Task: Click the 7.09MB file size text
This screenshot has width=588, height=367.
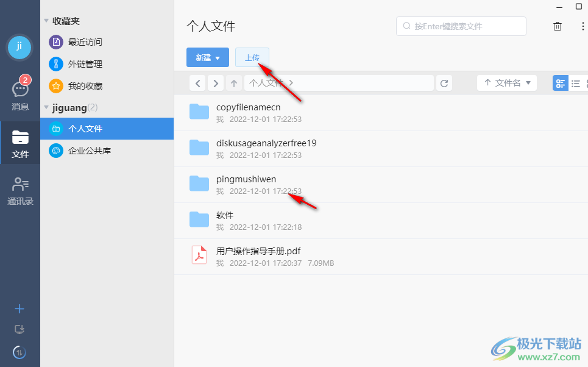Action: [x=321, y=263]
